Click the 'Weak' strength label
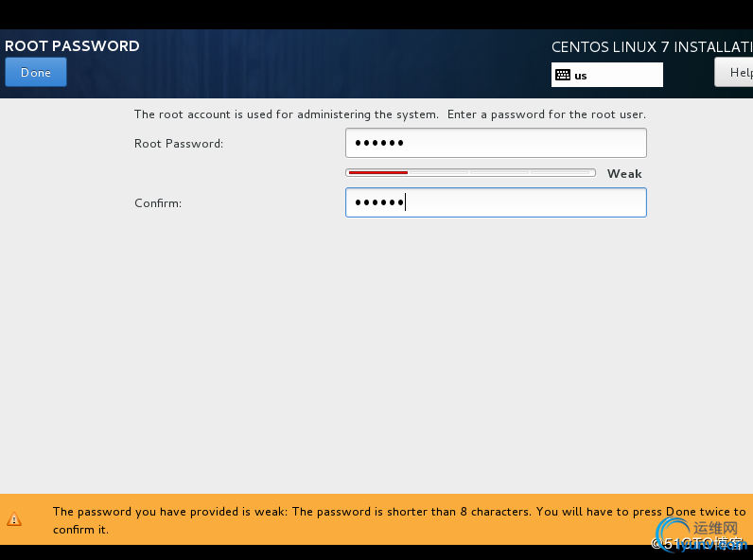The width and height of the screenshot is (753, 560). (x=624, y=174)
